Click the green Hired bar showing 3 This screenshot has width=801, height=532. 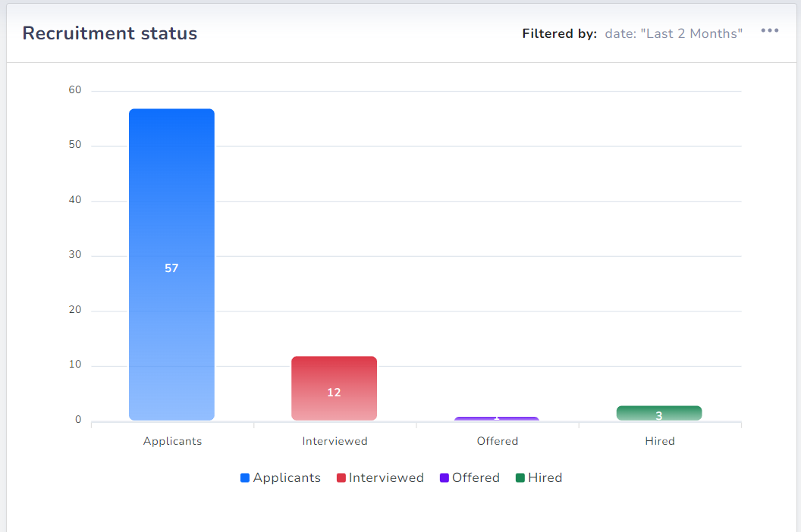click(659, 413)
